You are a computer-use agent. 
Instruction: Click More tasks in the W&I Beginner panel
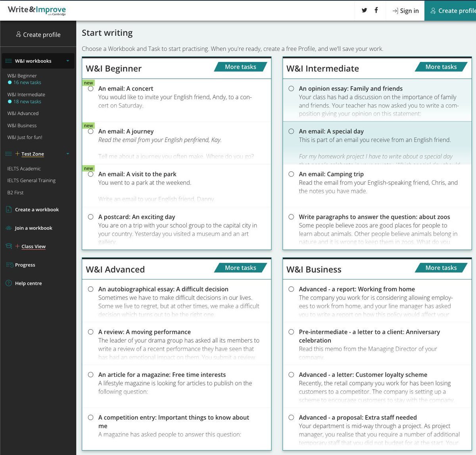coord(240,67)
